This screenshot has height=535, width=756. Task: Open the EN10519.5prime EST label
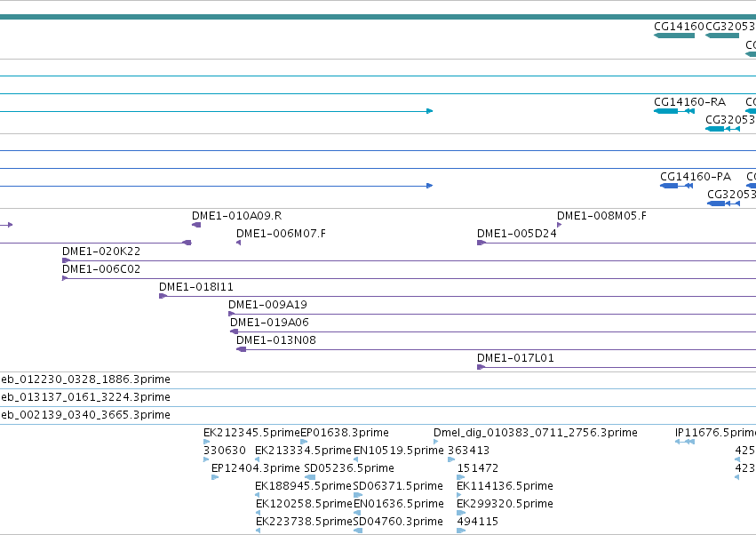click(x=399, y=451)
